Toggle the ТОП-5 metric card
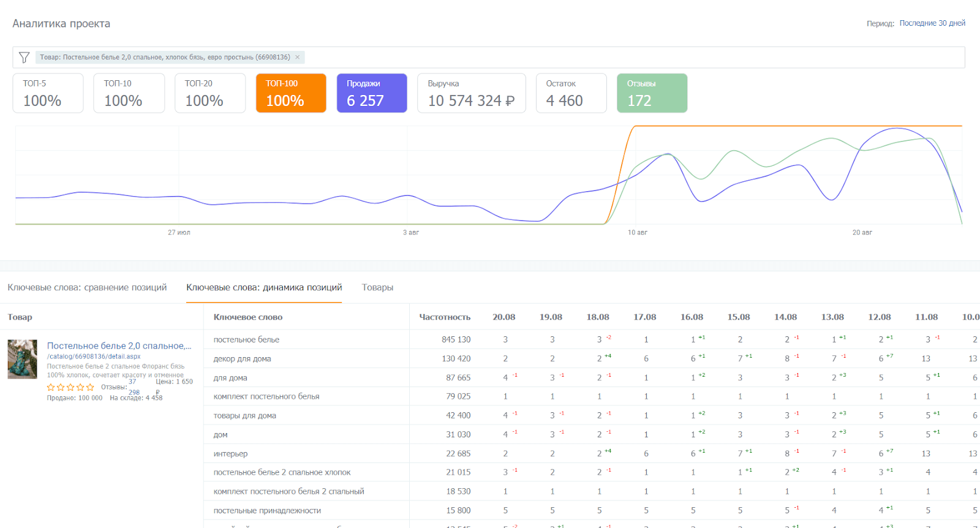The width and height of the screenshot is (980, 528). point(48,93)
